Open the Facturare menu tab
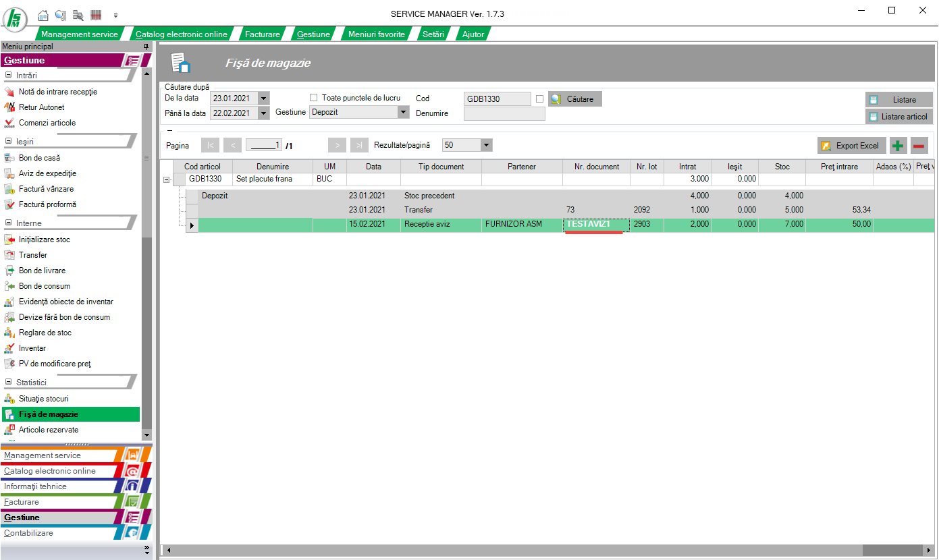The width and height of the screenshot is (939, 560). (x=262, y=34)
